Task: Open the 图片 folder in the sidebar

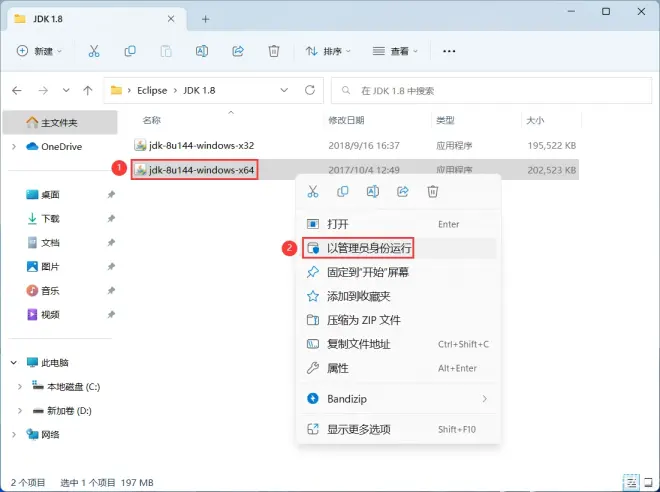Action: click(50, 266)
